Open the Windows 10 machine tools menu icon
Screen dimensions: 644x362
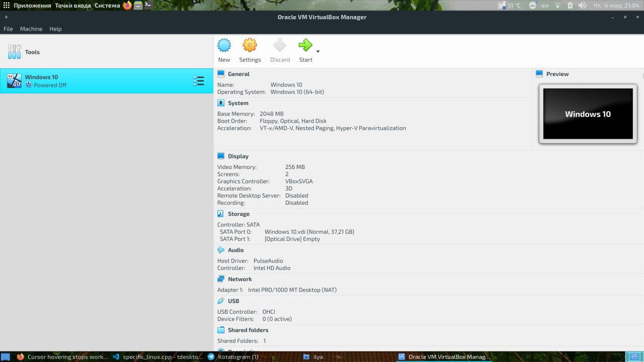click(x=199, y=81)
